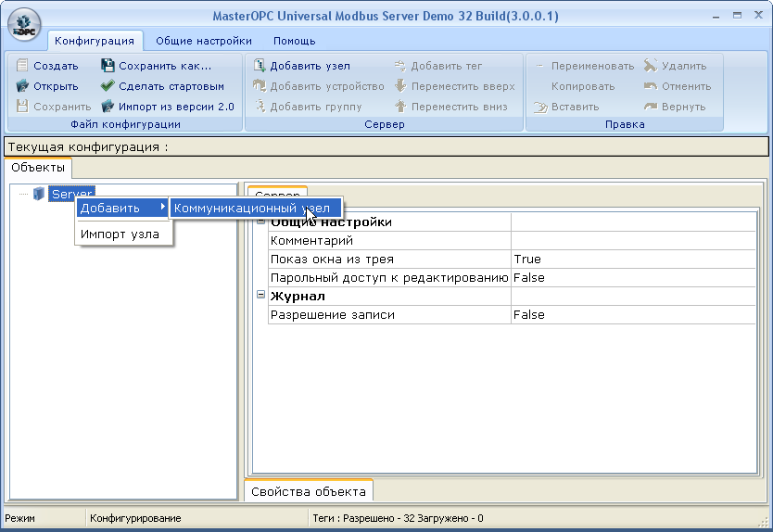
Task: Switch to the Конфигурация ribbon tab
Action: coord(95,41)
